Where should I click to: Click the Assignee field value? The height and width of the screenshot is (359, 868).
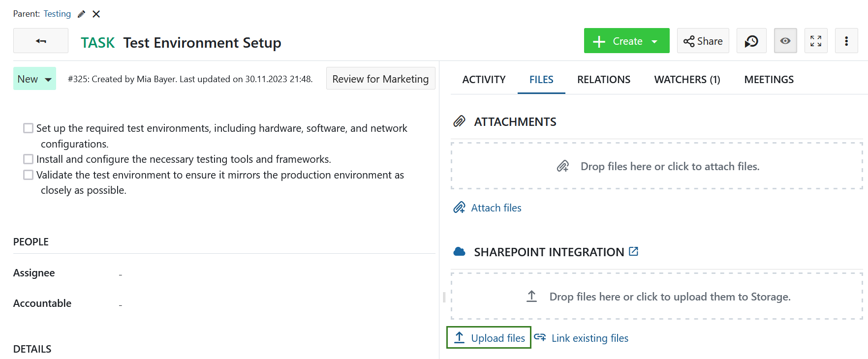click(121, 274)
